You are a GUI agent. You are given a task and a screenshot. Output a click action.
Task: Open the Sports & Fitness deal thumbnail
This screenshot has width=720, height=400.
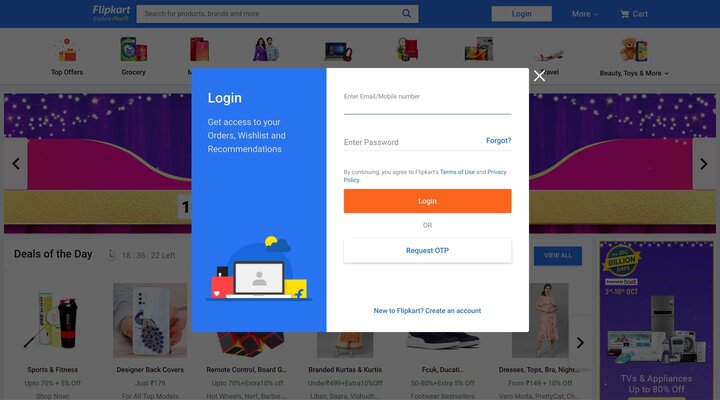(53, 321)
